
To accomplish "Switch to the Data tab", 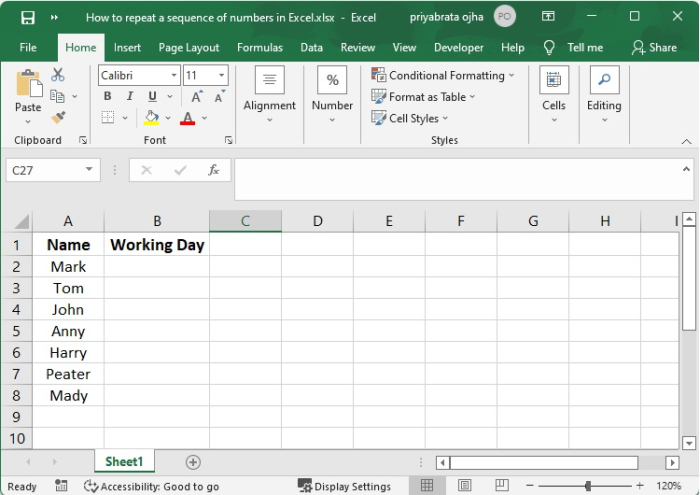I will click(x=312, y=47).
